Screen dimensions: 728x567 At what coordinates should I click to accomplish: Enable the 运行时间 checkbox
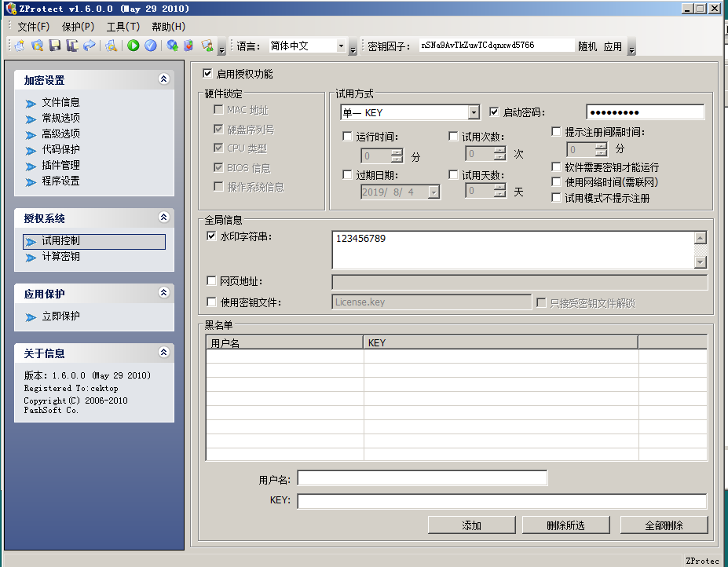pos(346,136)
